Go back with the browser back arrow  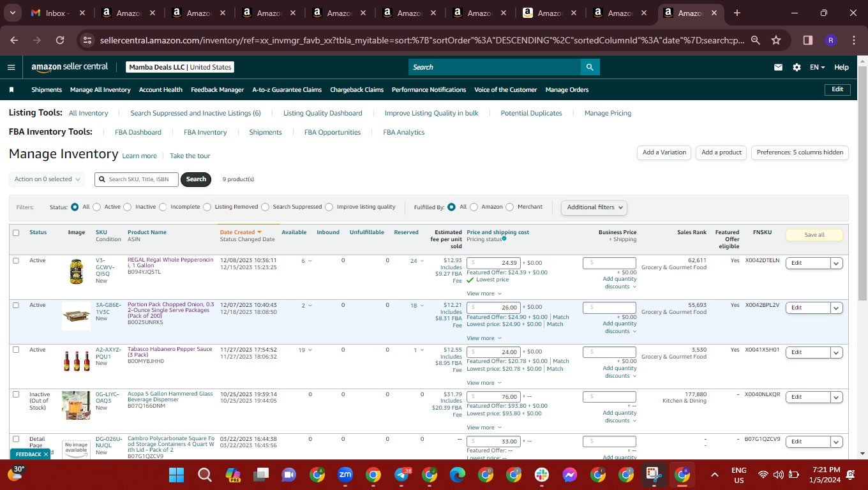tap(14, 40)
